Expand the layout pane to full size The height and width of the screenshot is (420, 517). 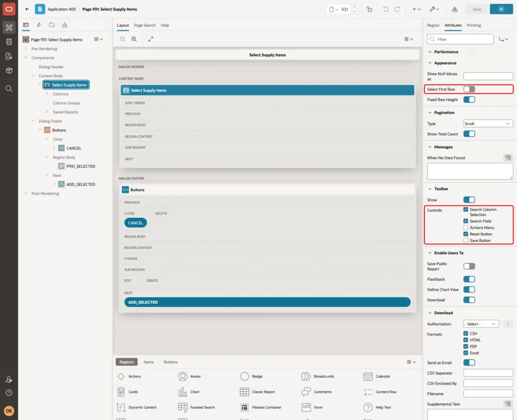[x=150, y=39]
